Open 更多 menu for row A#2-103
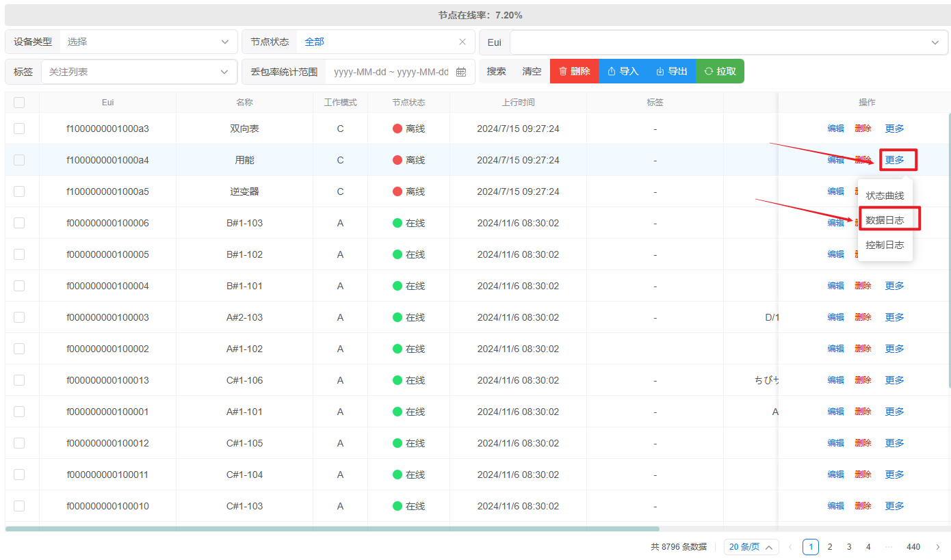951x560 pixels. (894, 317)
